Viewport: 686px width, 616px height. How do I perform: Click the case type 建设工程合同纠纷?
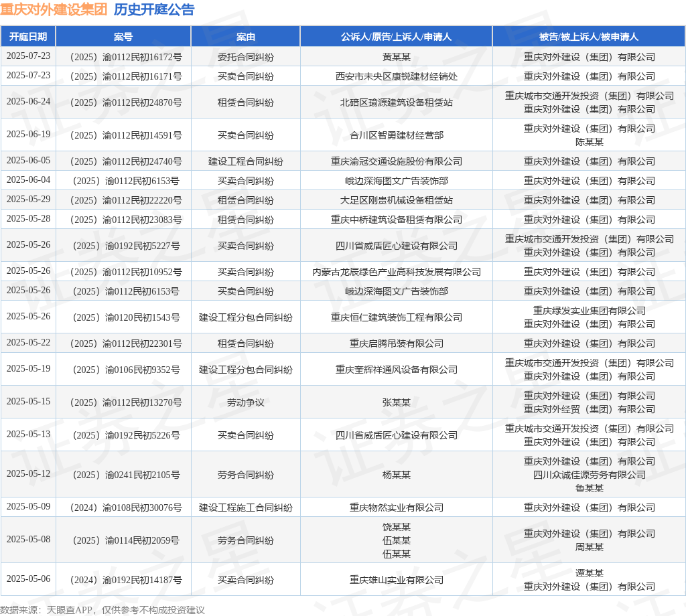click(x=245, y=162)
